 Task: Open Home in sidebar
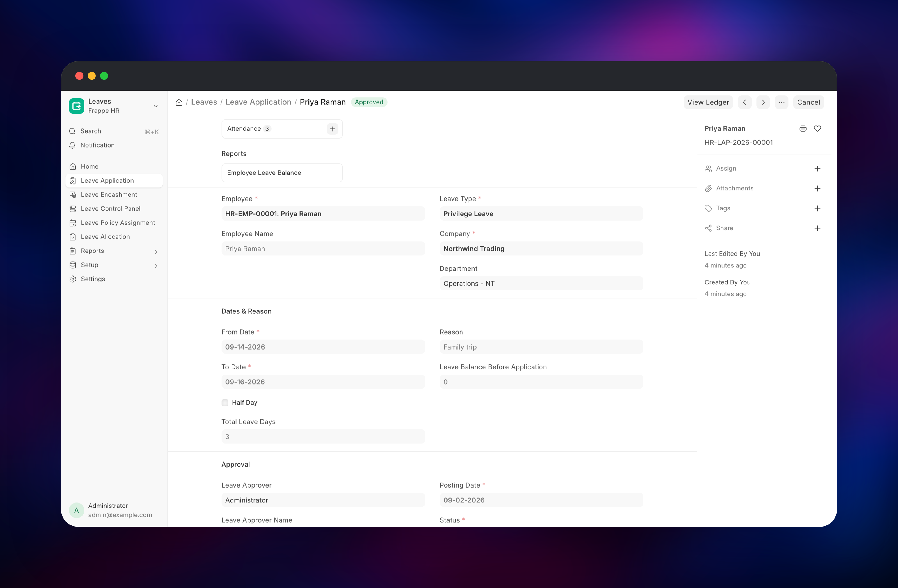tap(114, 167)
